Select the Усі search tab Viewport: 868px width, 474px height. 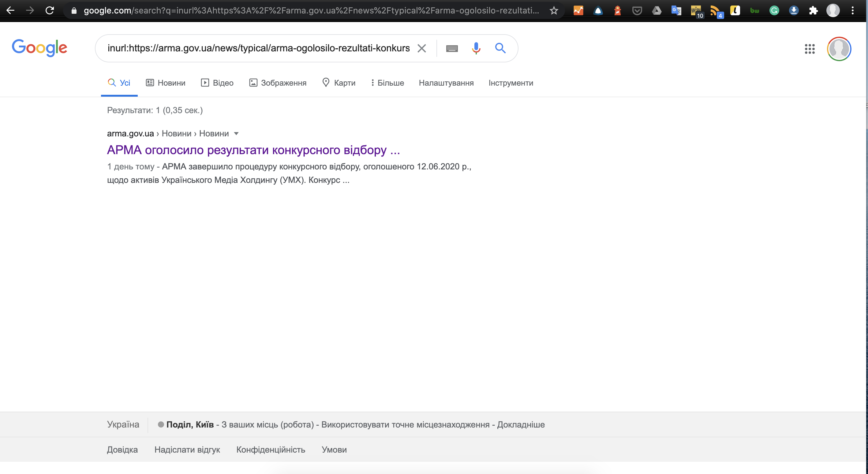point(119,83)
